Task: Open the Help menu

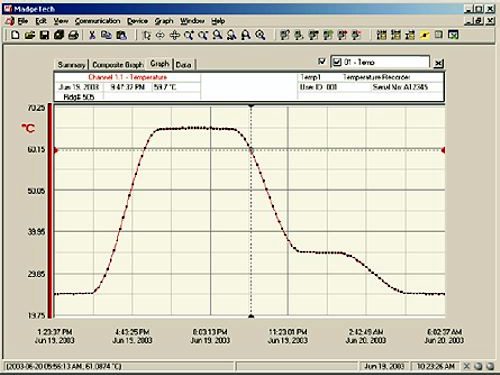Action: pyautogui.click(x=218, y=21)
